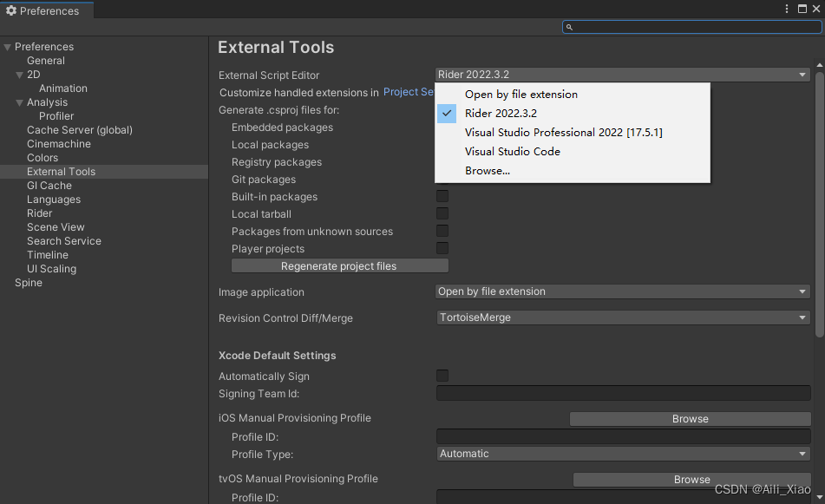The width and height of the screenshot is (825, 504).
Task: Follow the Project Settings link
Action: click(x=409, y=92)
